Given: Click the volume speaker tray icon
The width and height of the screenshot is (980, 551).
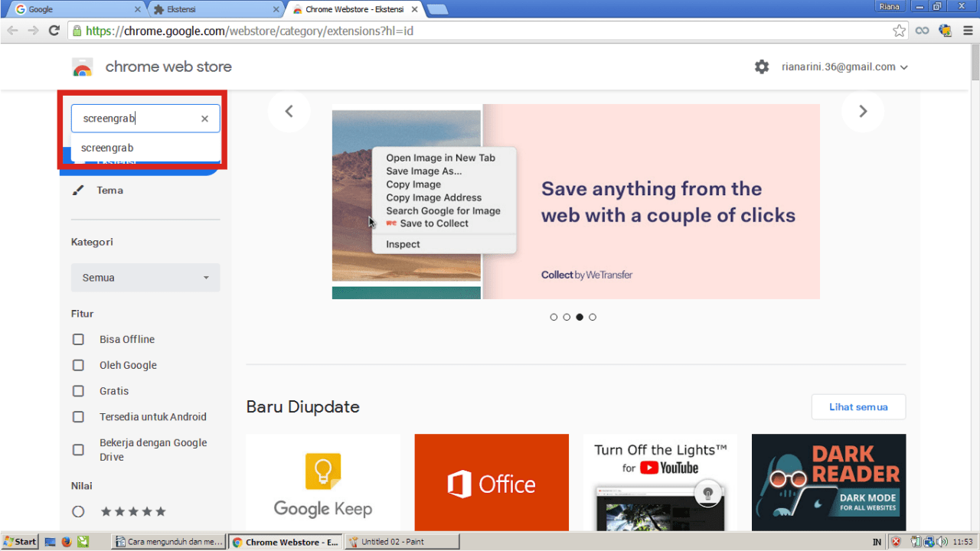Looking at the screenshot, I should [x=941, y=542].
